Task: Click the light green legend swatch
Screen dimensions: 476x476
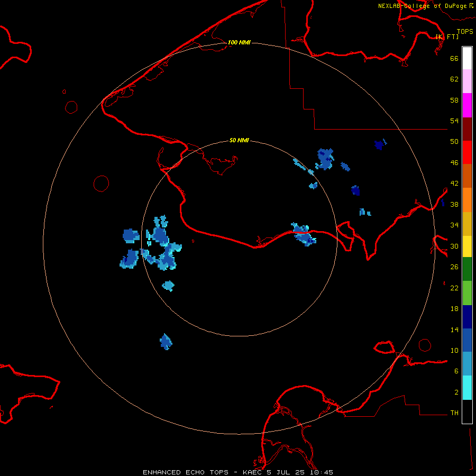Action: [467, 293]
